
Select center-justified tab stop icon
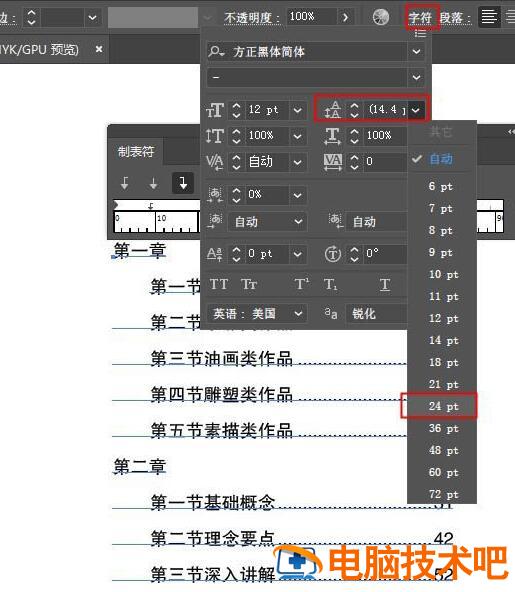pos(153,183)
